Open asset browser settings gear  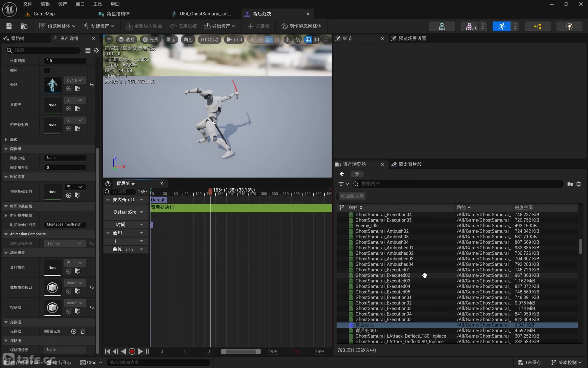click(x=579, y=184)
